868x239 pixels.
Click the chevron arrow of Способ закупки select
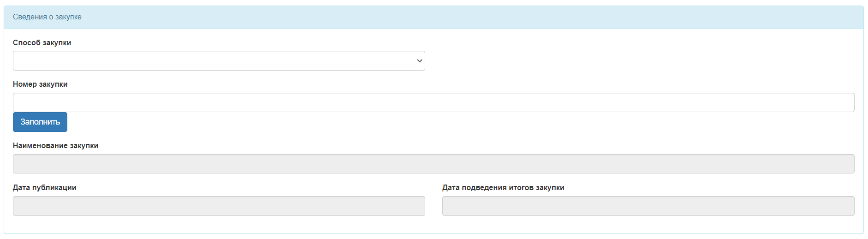point(420,61)
